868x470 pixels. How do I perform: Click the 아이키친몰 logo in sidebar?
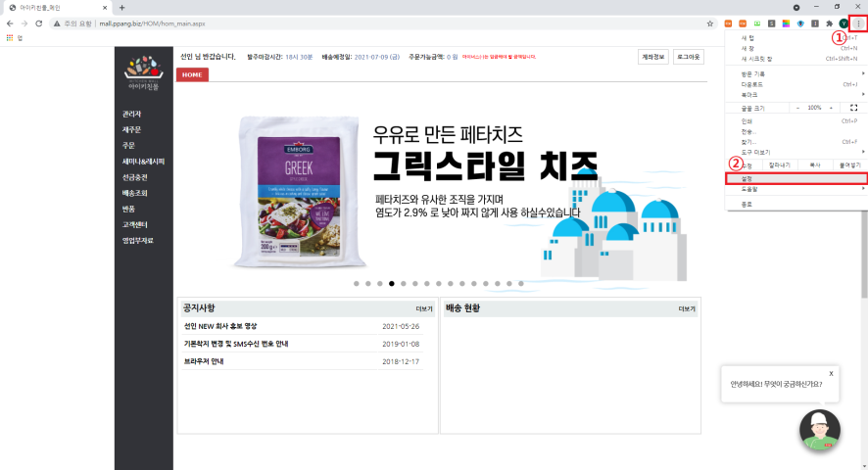point(143,73)
